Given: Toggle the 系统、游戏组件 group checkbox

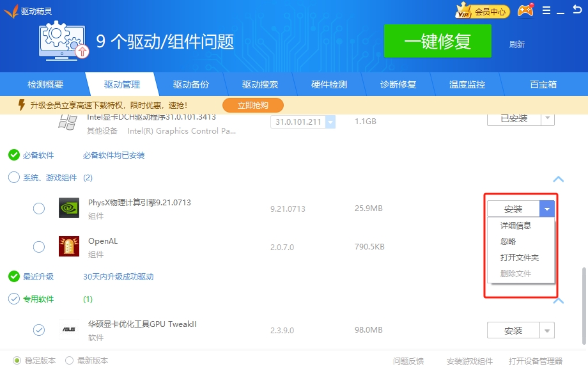Looking at the screenshot, I should pos(14,177).
